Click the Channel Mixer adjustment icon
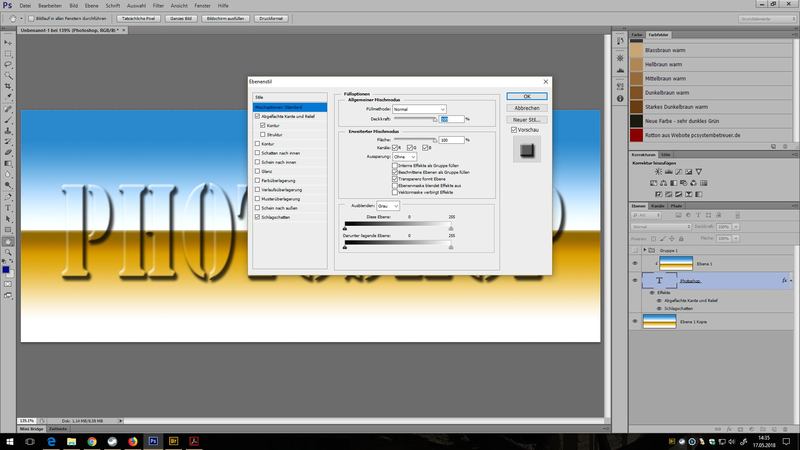The image size is (800, 450). (693, 183)
